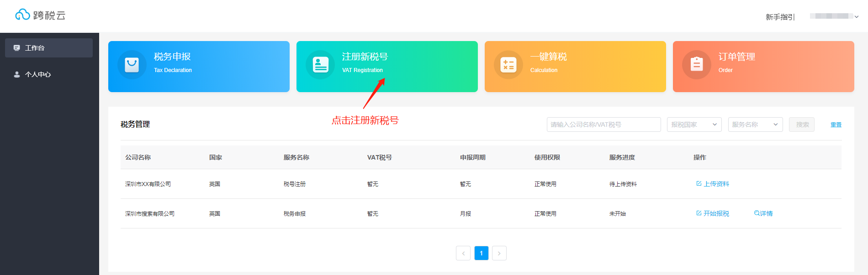Click the 工作台 monitor icon in the sidebar
Screen dimensions: 868x275
(x=17, y=48)
